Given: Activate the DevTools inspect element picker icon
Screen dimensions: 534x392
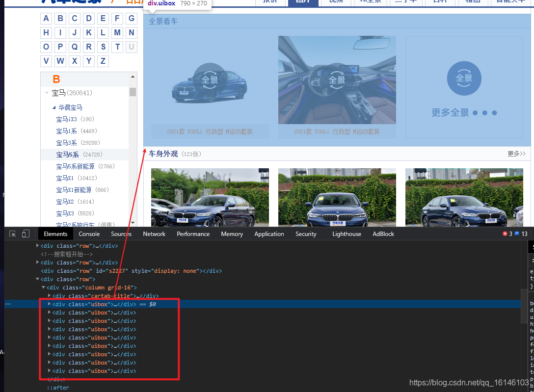Looking at the screenshot, I should point(13,234).
